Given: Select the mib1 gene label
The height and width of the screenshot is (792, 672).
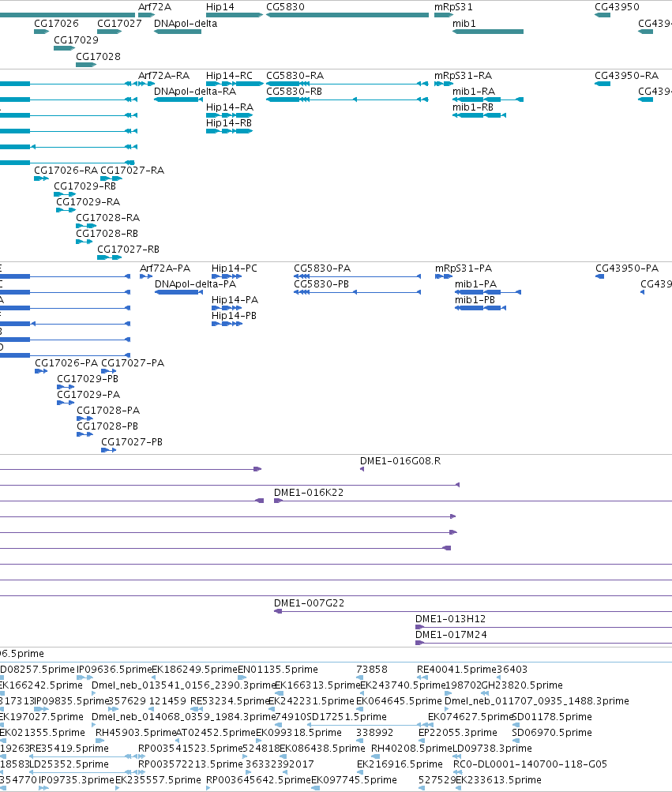Looking at the screenshot, I should (464, 24).
